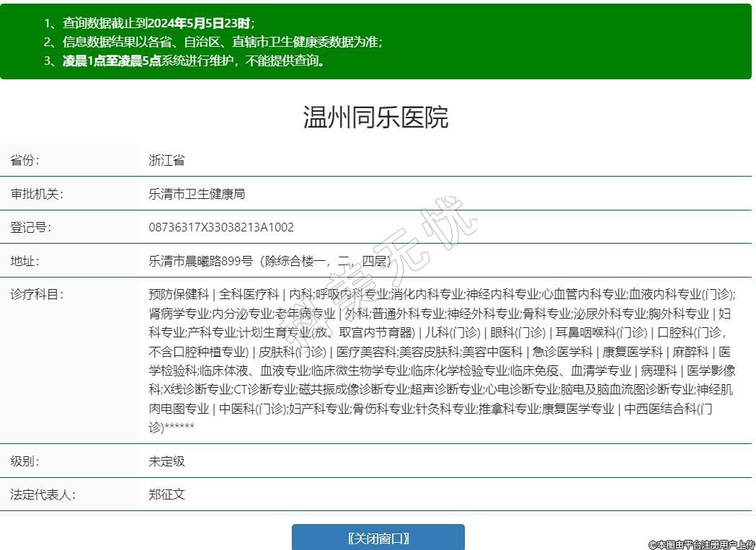Click the 登记号 field label
Screen dimensions: 756x550
[x=30, y=227]
